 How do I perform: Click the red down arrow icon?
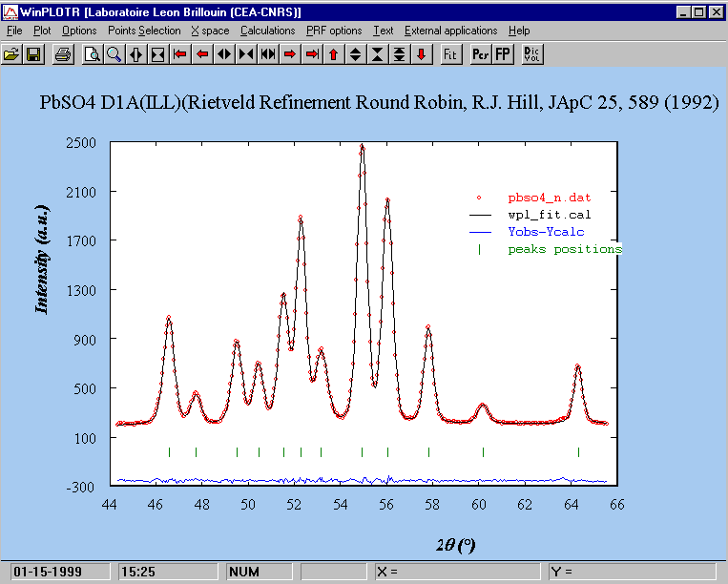pos(421,53)
